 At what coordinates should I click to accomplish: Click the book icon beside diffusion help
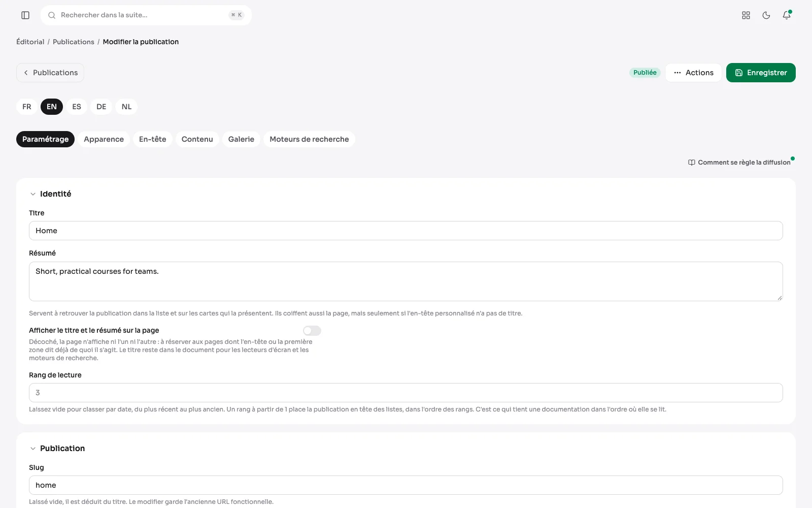(x=691, y=163)
